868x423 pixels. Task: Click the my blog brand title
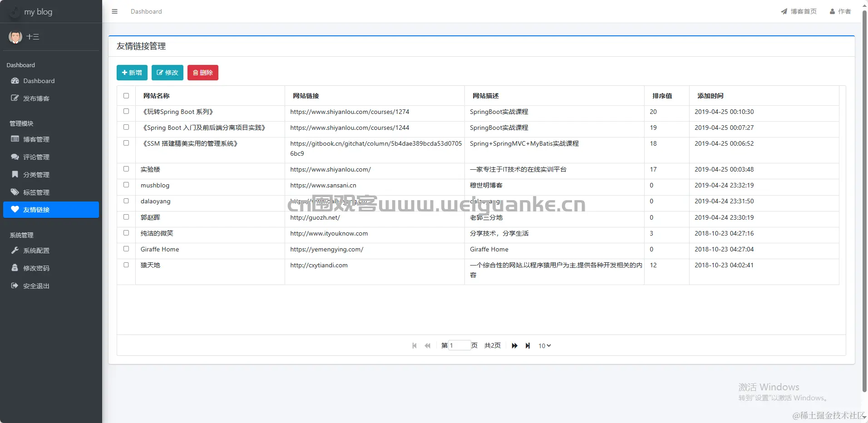pyautogui.click(x=38, y=12)
